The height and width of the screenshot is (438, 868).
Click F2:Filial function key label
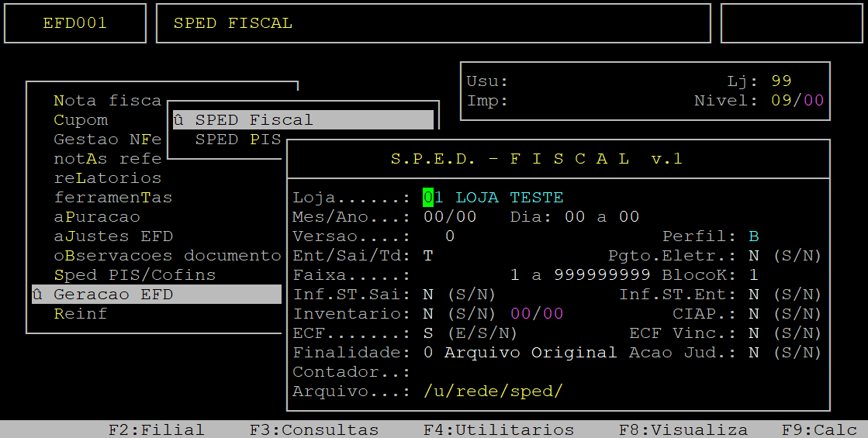[156, 429]
